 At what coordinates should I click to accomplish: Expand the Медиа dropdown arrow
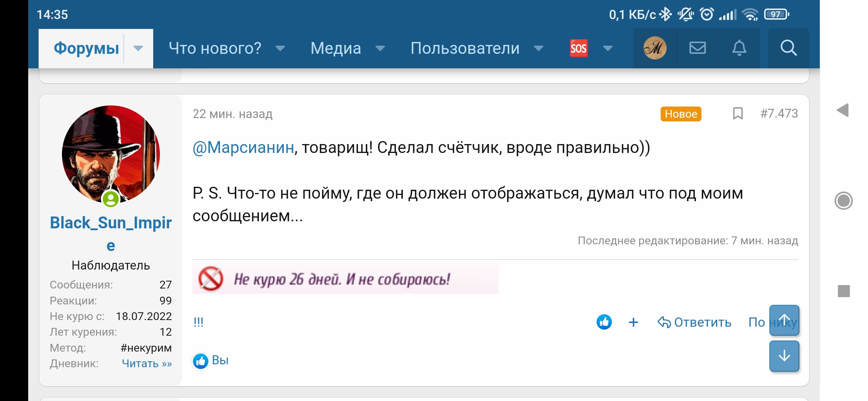[380, 48]
